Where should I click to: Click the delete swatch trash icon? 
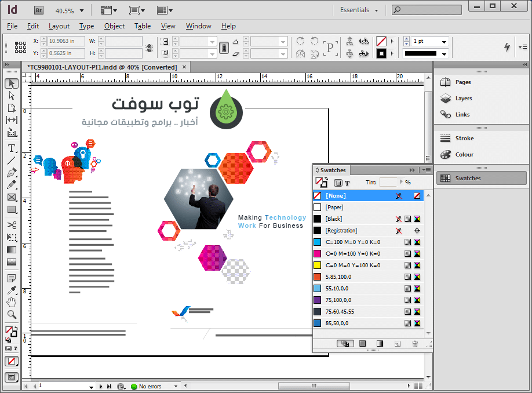[414, 344]
